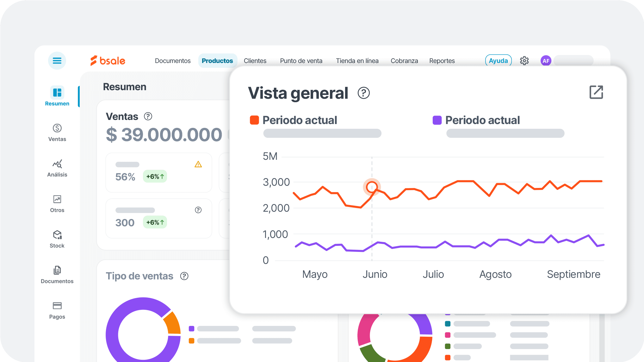Open the Tipo de ventas help icon
The image size is (644, 362).
(x=184, y=276)
